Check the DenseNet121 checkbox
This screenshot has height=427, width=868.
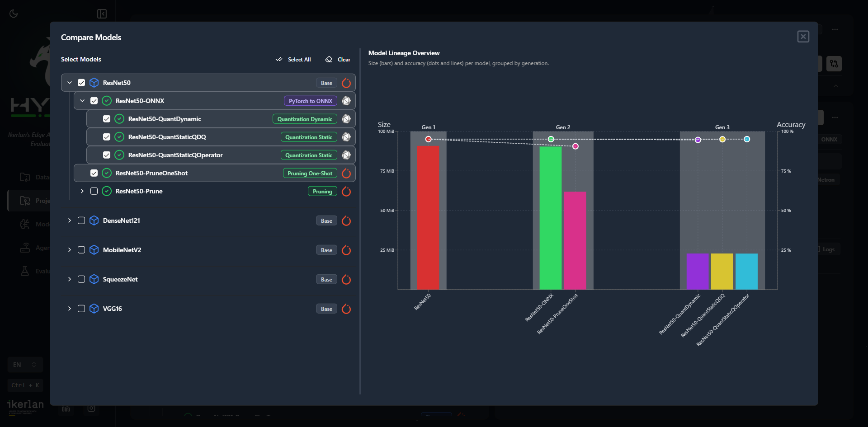pos(81,221)
